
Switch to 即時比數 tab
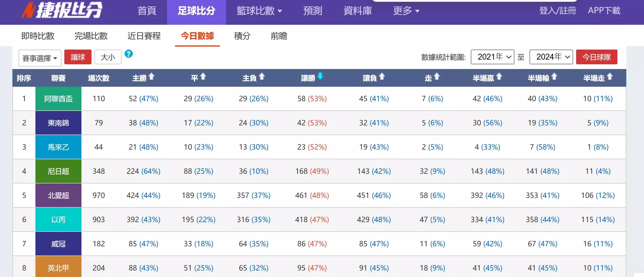pyautogui.click(x=38, y=36)
